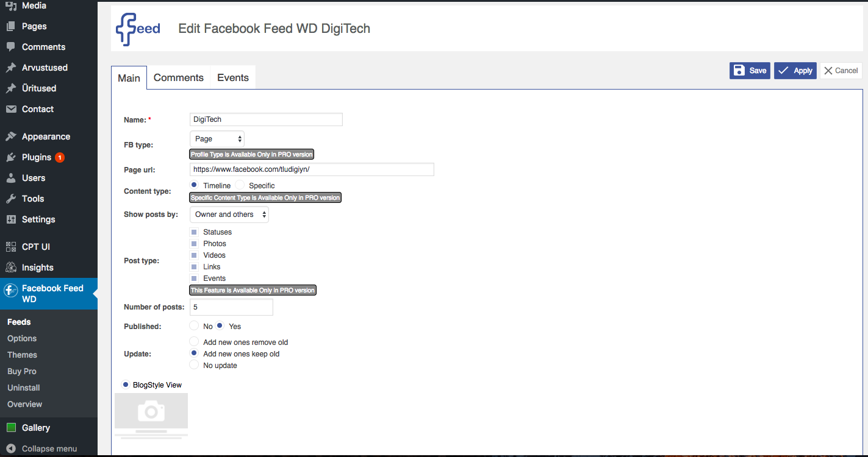The width and height of the screenshot is (868, 457).
Task: Open the Overview submenu item
Action: point(25,404)
